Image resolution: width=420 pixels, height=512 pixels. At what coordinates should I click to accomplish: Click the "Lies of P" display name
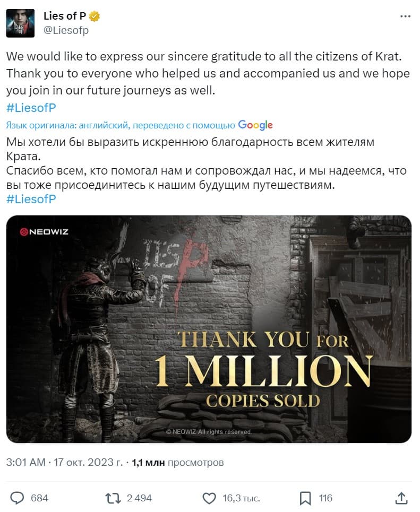click(65, 16)
